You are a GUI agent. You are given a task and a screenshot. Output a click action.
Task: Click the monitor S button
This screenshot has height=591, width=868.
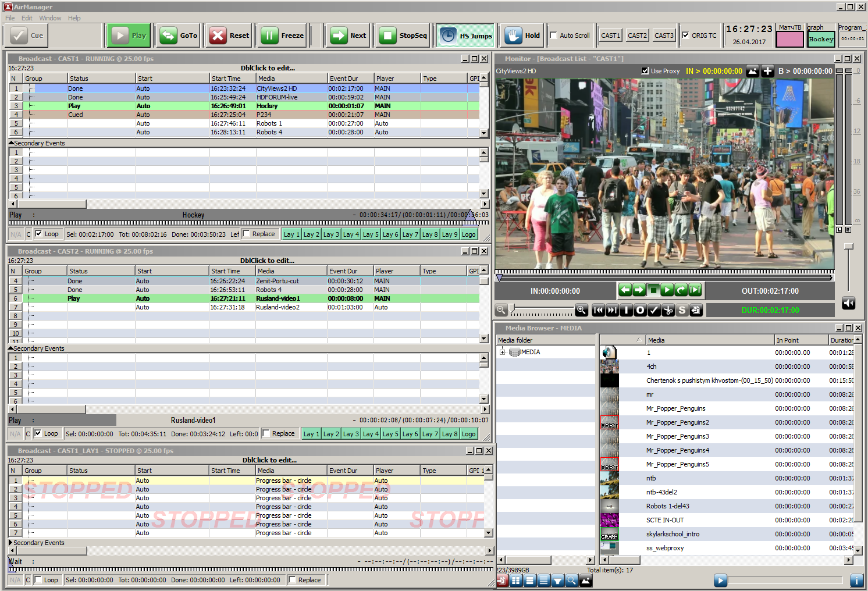(682, 310)
